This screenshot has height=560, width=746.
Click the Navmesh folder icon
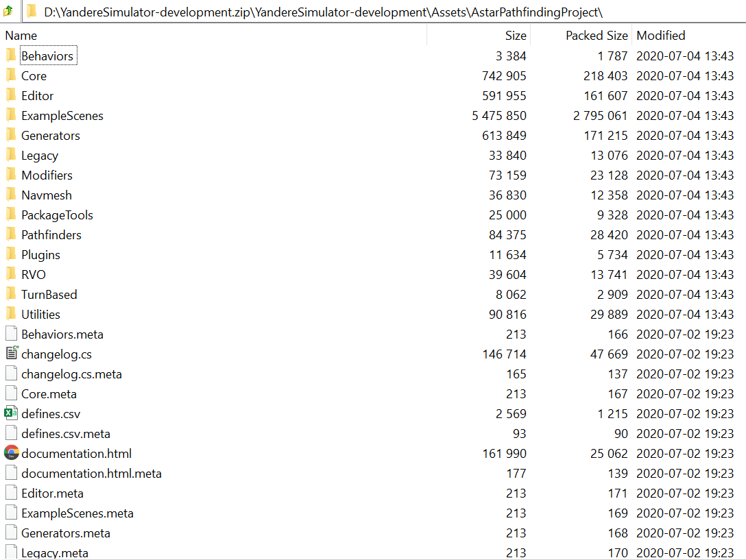[x=11, y=195]
